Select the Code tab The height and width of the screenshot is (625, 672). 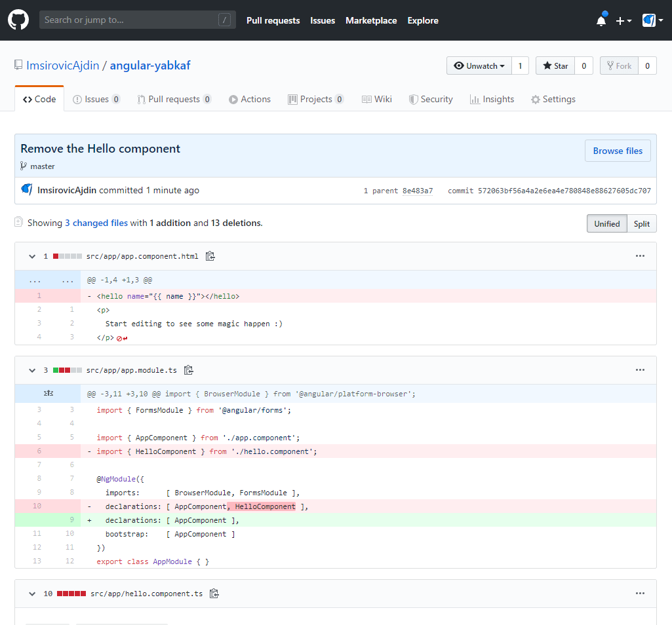pyautogui.click(x=39, y=99)
